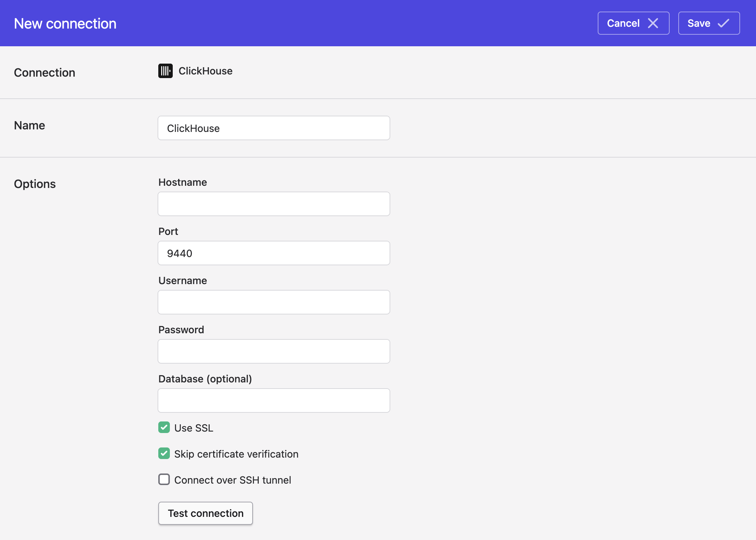Click the Connect over SSH tunnel label
The height and width of the screenshot is (540, 756).
point(232,480)
